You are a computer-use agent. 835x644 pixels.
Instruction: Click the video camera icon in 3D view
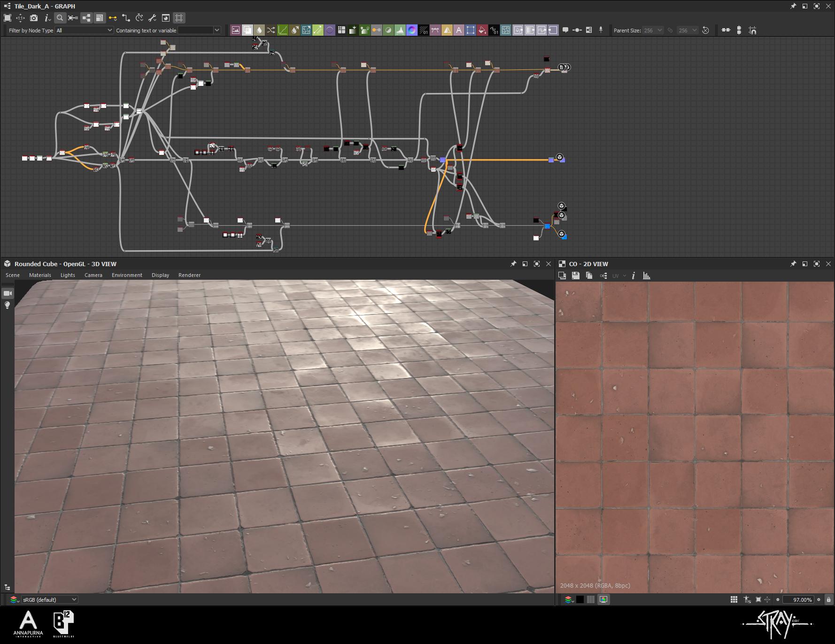click(x=8, y=293)
